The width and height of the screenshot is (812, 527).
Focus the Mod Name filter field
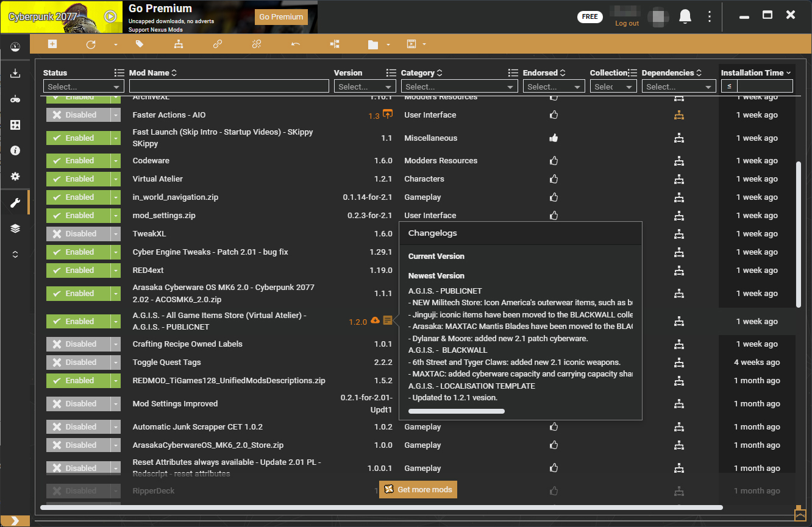(229, 87)
